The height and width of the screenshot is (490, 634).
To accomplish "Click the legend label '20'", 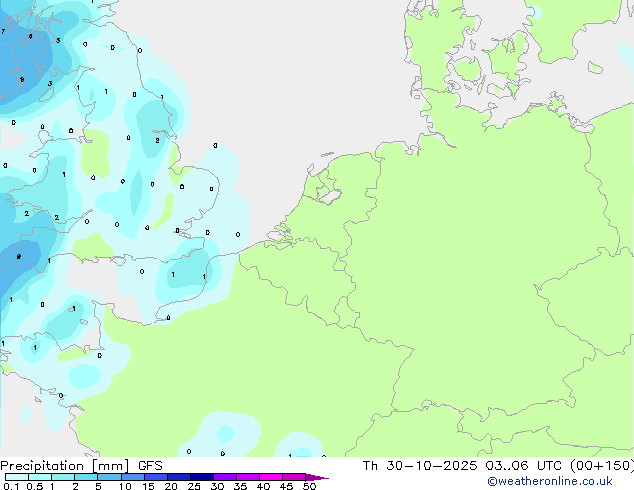I will [x=171, y=486].
